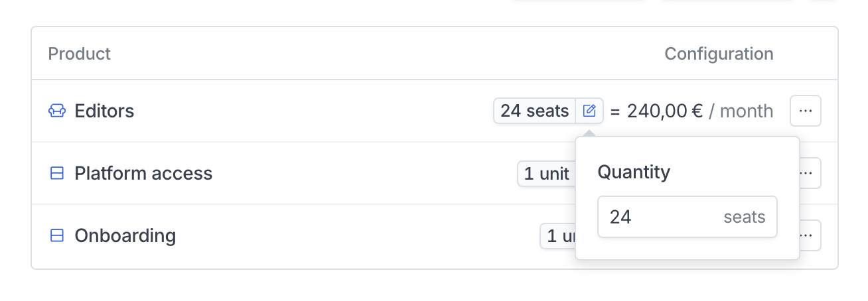
Task: Open the Platform access row's more options
Action: click(x=809, y=173)
